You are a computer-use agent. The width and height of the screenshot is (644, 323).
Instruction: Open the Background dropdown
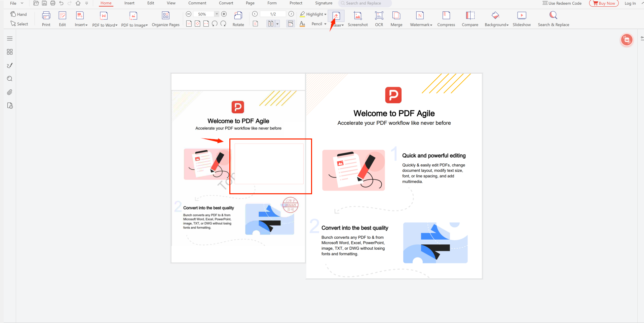pyautogui.click(x=496, y=19)
